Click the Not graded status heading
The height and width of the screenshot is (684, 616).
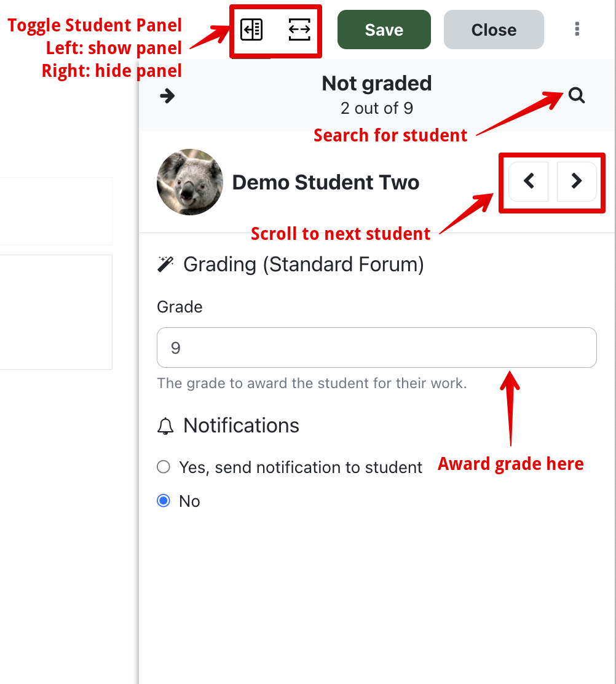pyautogui.click(x=377, y=84)
